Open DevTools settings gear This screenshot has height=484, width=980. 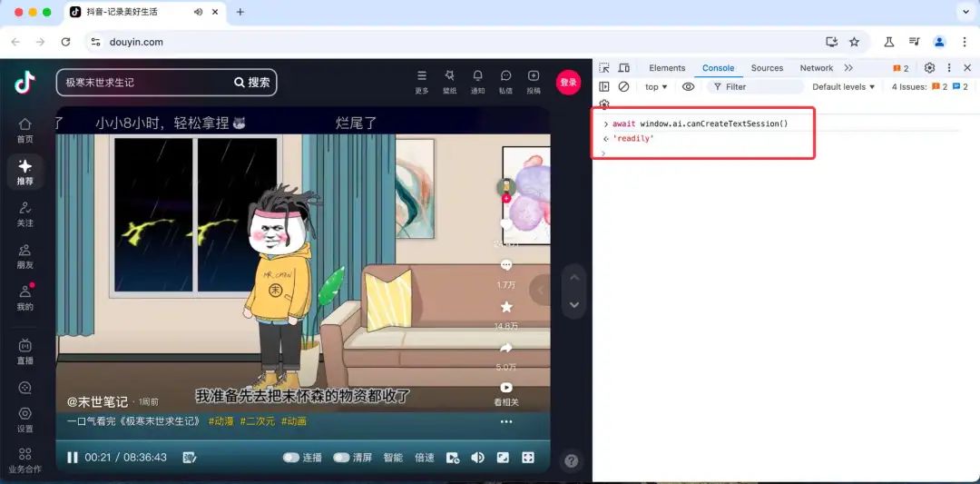click(929, 68)
